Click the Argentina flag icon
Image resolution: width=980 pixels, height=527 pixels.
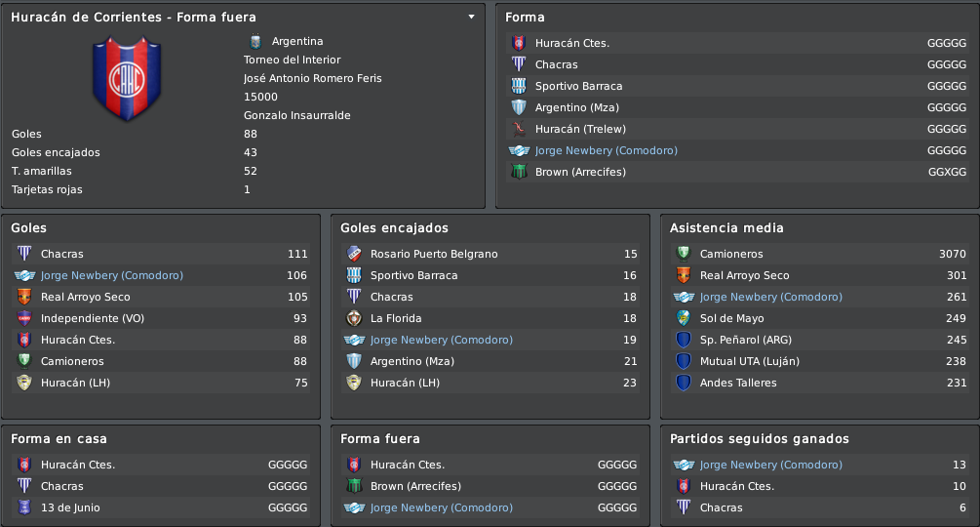(255, 41)
